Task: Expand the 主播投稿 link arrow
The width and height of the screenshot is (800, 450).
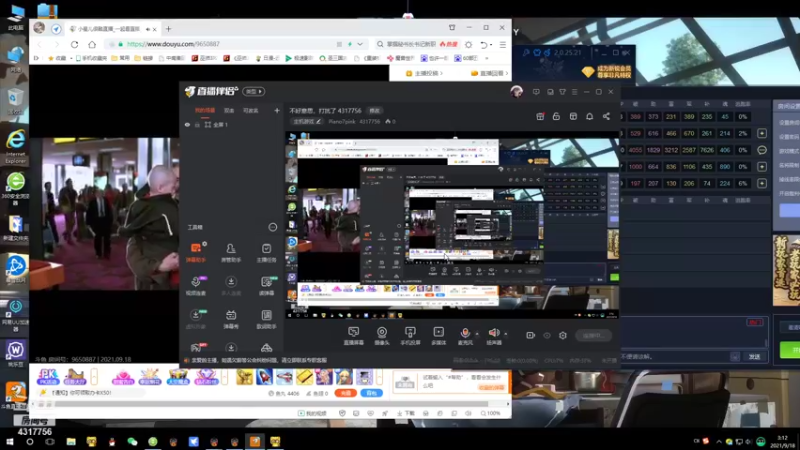Action: point(441,73)
